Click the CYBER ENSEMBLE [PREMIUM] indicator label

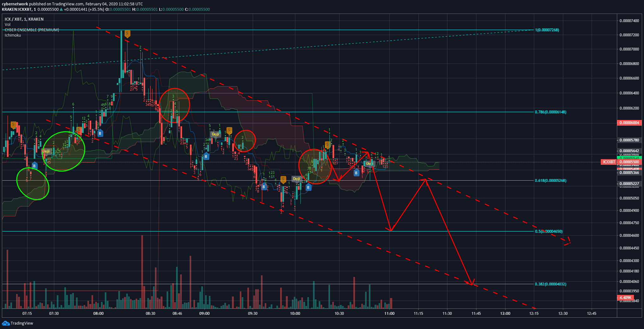click(32, 30)
